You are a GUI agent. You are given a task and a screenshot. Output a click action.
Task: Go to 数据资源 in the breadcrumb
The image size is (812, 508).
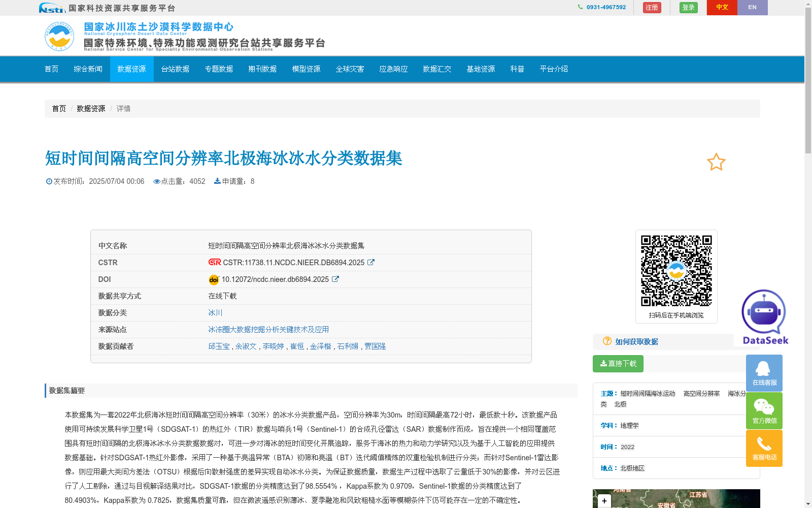point(91,109)
